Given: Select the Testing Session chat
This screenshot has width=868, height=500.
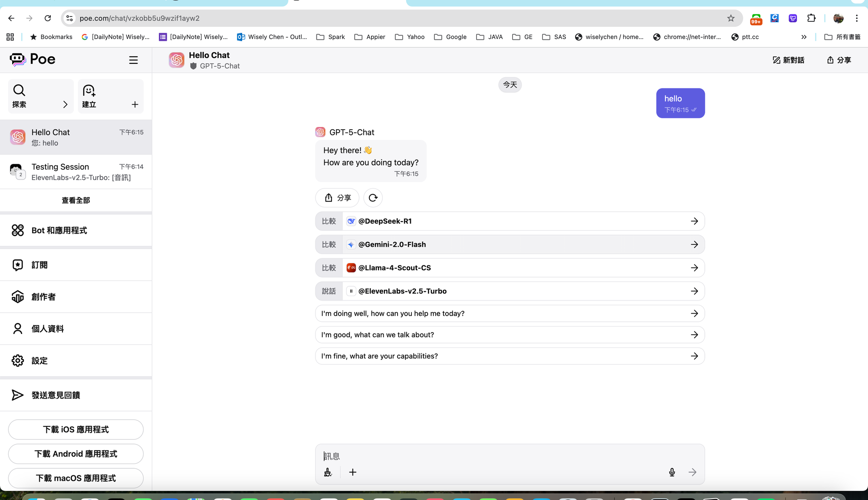Looking at the screenshot, I should (x=76, y=172).
